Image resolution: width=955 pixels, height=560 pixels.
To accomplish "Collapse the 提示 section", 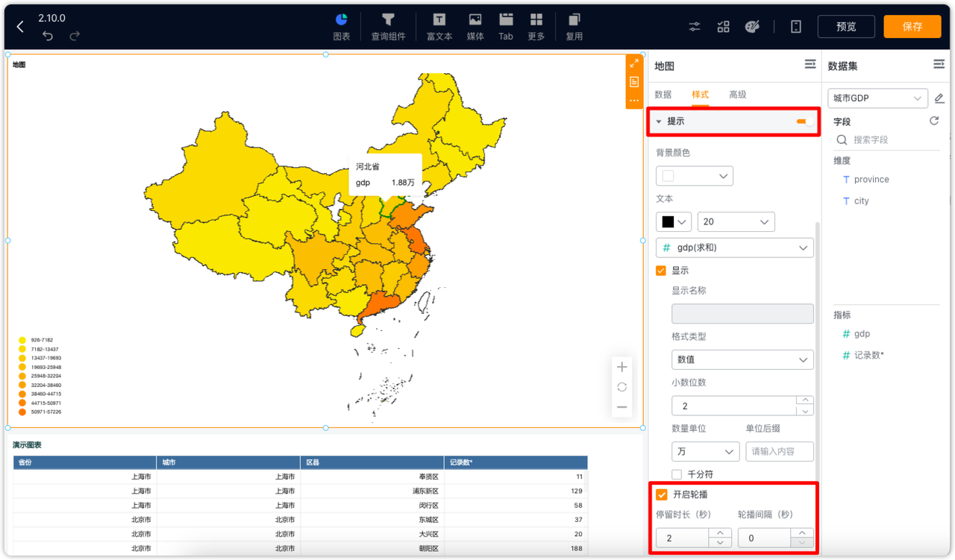I will coord(659,122).
